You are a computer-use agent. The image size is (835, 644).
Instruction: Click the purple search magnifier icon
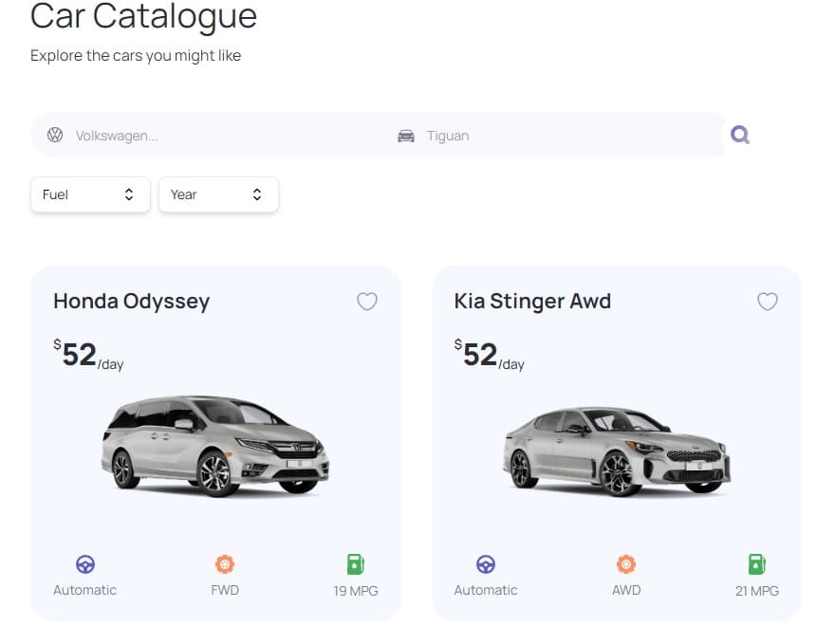pyautogui.click(x=740, y=135)
